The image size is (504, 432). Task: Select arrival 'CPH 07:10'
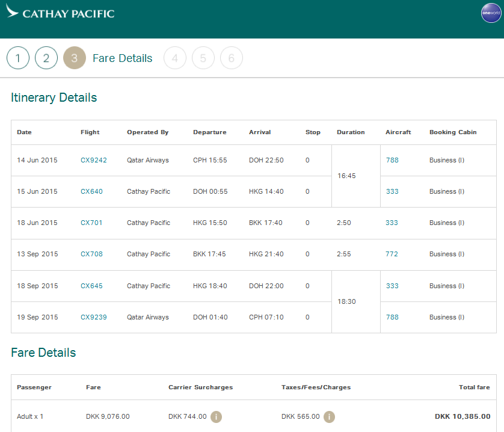266,317
